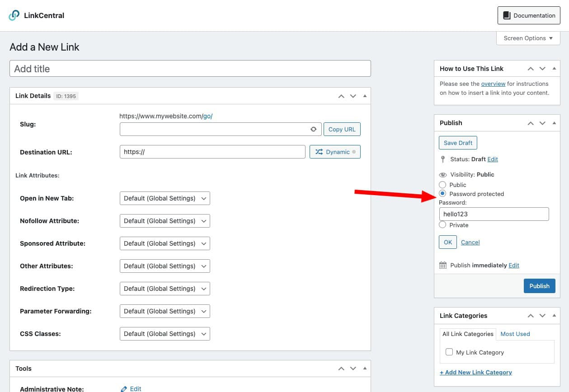569x392 pixels.
Task: Click Add New Link Category link
Action: click(x=475, y=372)
